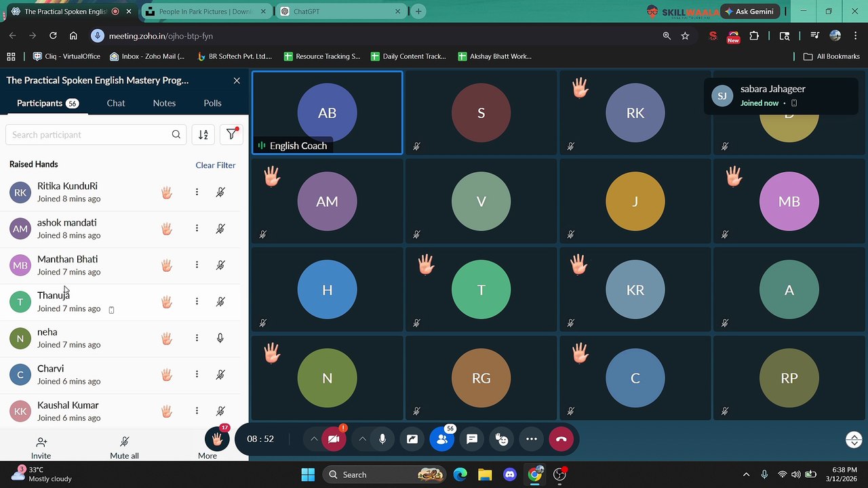The height and width of the screenshot is (488, 868).
Task: Mute neha's active microphone
Action: click(x=220, y=338)
